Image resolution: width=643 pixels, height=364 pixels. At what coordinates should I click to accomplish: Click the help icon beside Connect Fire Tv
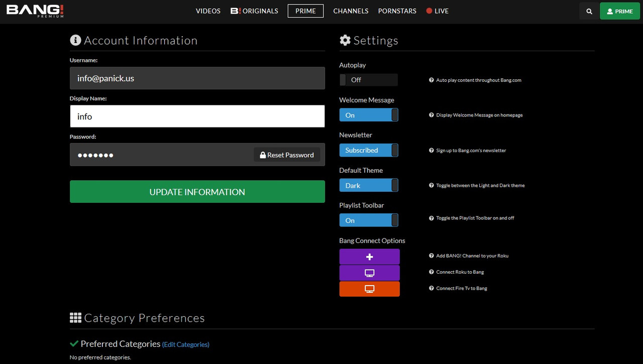click(x=432, y=289)
